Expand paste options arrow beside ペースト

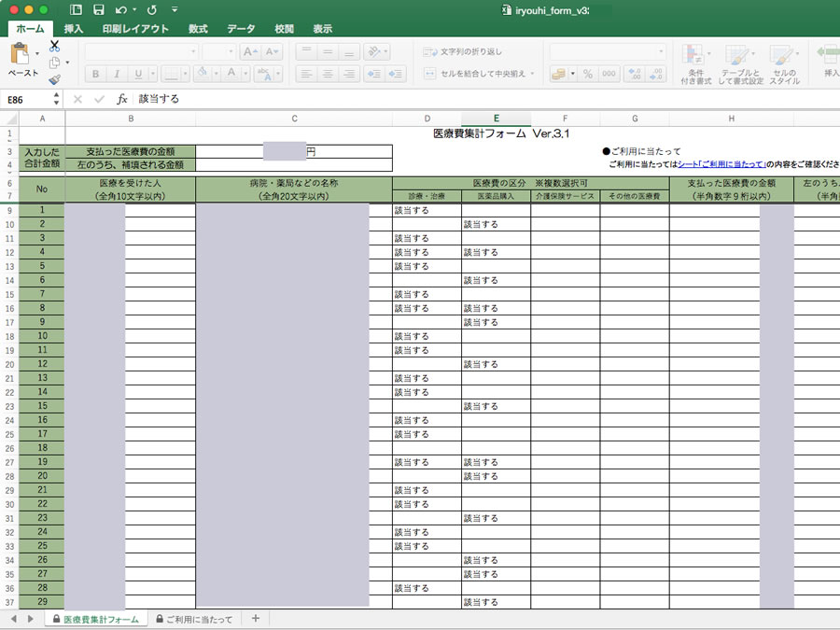37,53
